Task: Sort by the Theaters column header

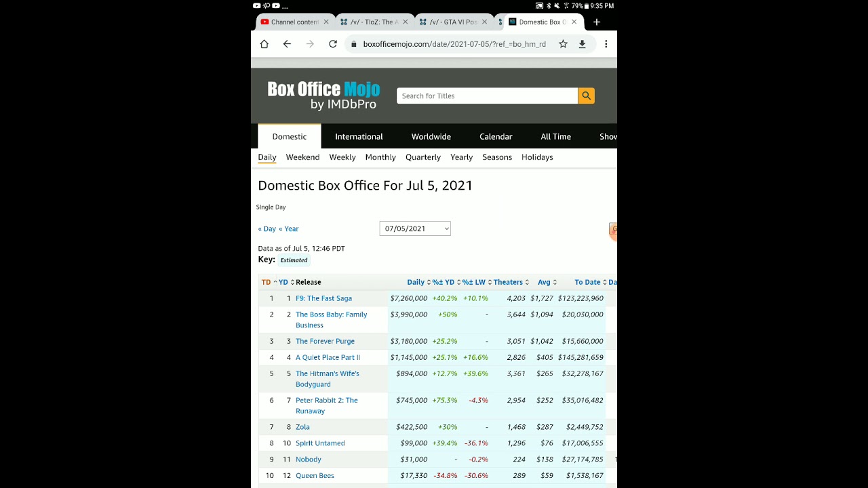Action: point(511,282)
